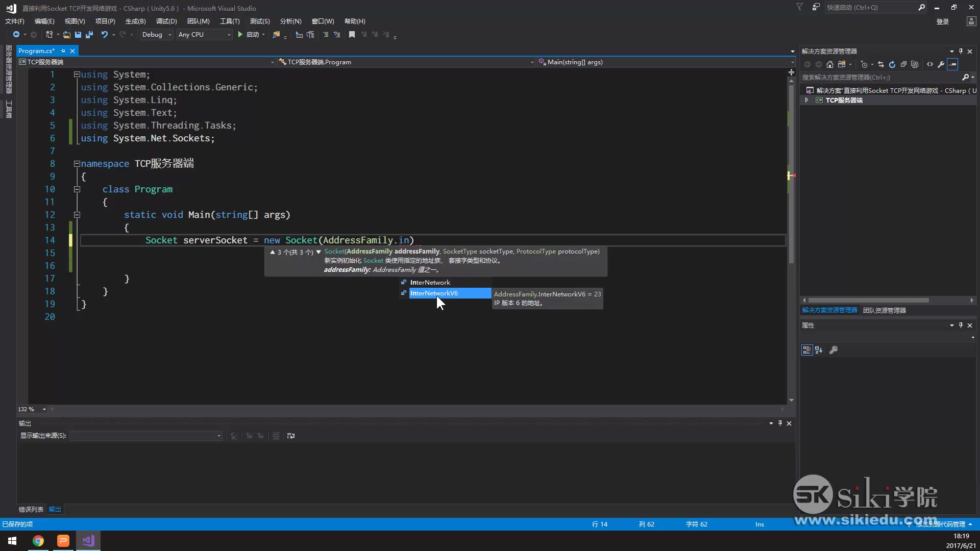The width and height of the screenshot is (980, 551).
Task: Open the 调试(D) menu
Action: [x=166, y=21]
